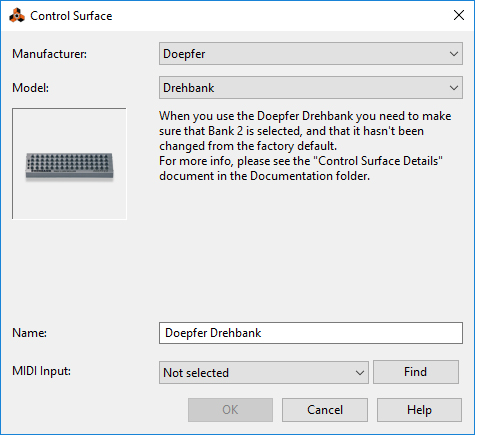Click the Find button beside MIDI Input
Image resolution: width=477 pixels, height=436 pixels.
pyautogui.click(x=416, y=372)
